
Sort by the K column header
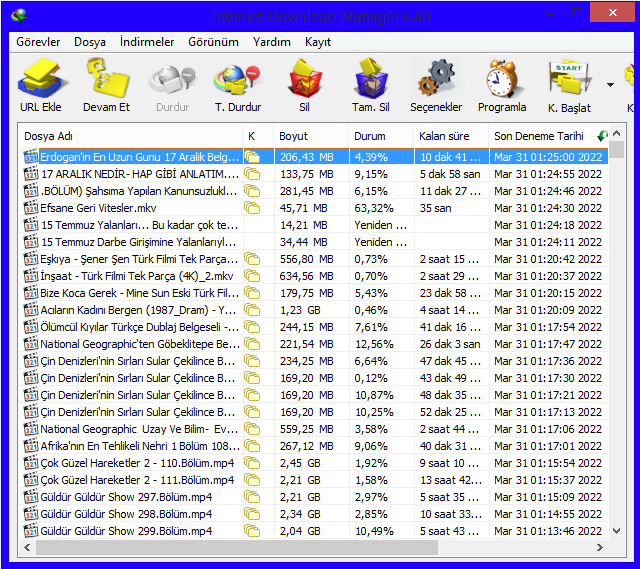coord(258,136)
